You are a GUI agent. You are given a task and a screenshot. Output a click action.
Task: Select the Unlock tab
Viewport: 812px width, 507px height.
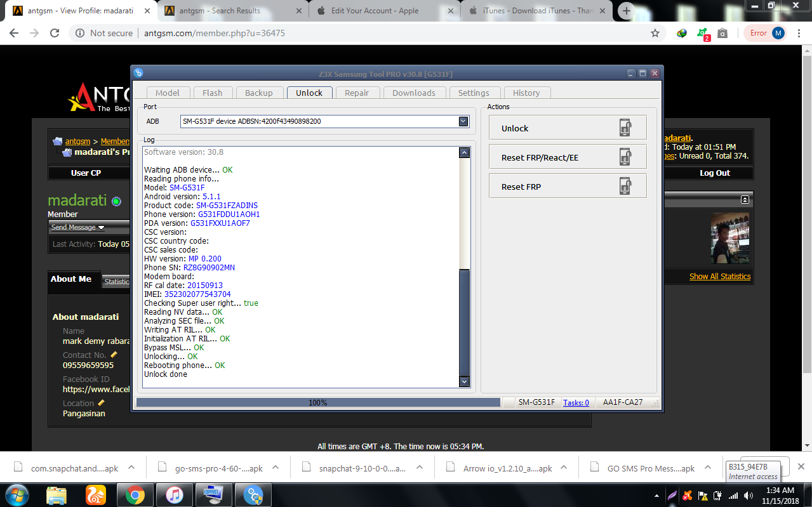(309, 93)
